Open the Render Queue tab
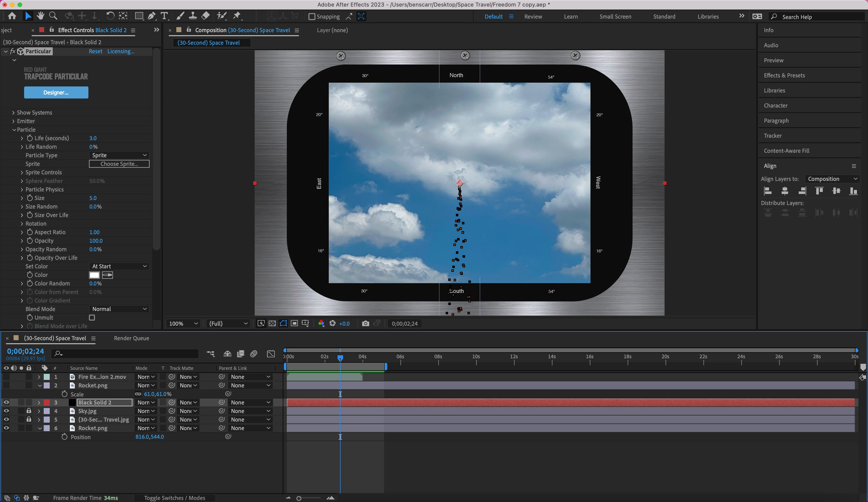Image resolution: width=868 pixels, height=502 pixels. 131,338
